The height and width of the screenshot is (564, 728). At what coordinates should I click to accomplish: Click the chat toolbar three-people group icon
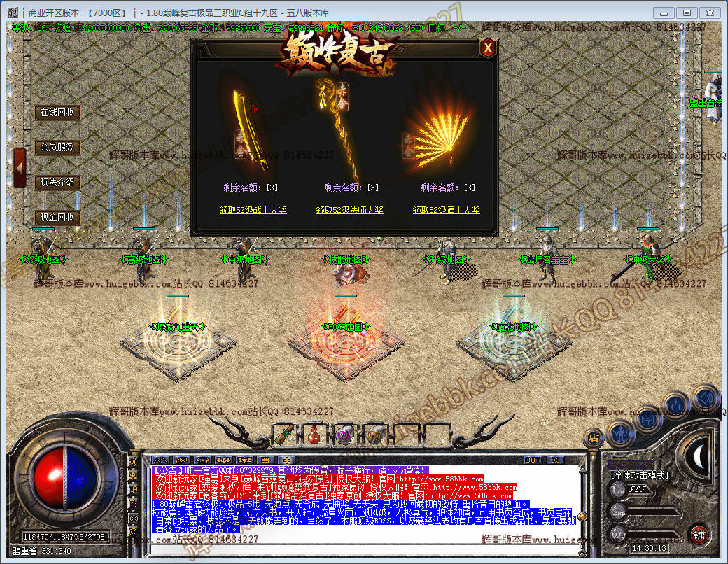pos(224,460)
